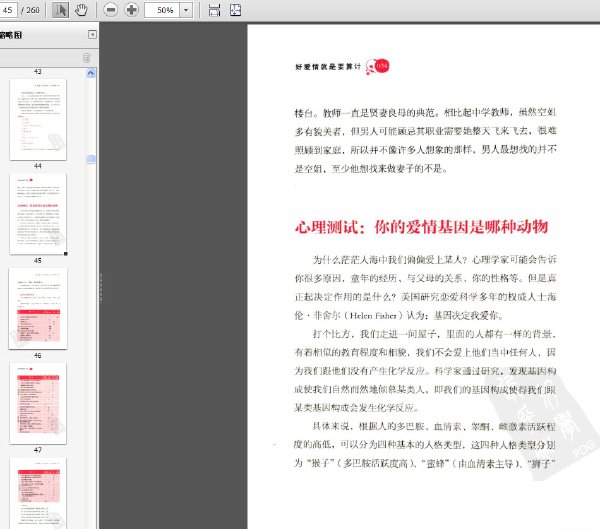Click the page header text 好爱情就是要算计
Viewport: 600px width, 529px height.
coord(328,67)
